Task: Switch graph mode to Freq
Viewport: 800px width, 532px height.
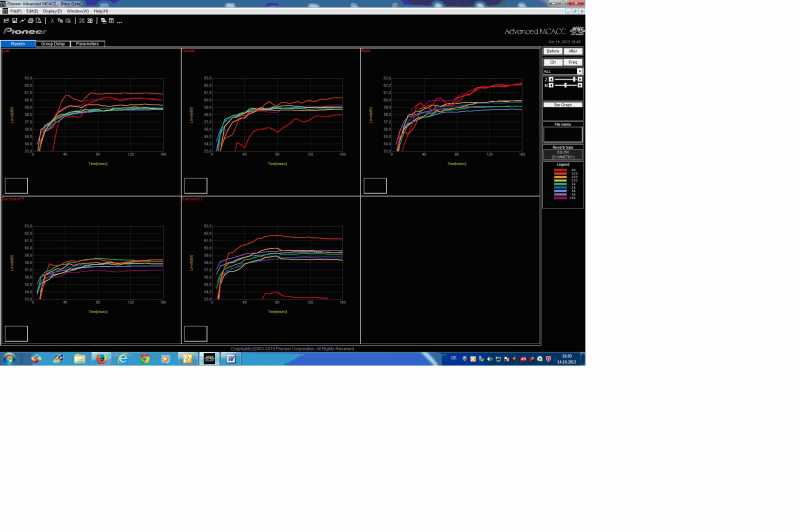Action: click(573, 62)
